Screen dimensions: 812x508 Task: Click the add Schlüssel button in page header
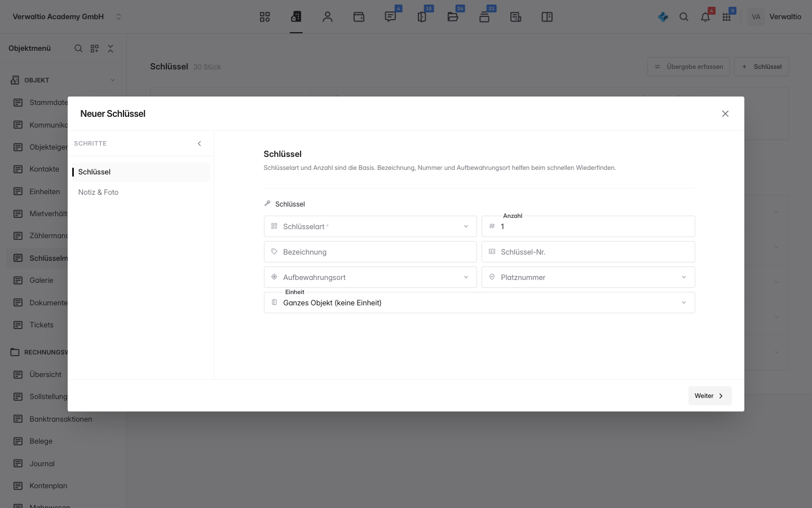click(761, 67)
